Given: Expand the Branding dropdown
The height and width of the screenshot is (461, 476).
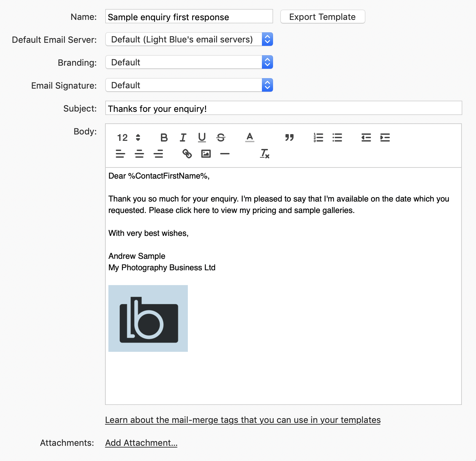Looking at the screenshot, I should tap(189, 62).
